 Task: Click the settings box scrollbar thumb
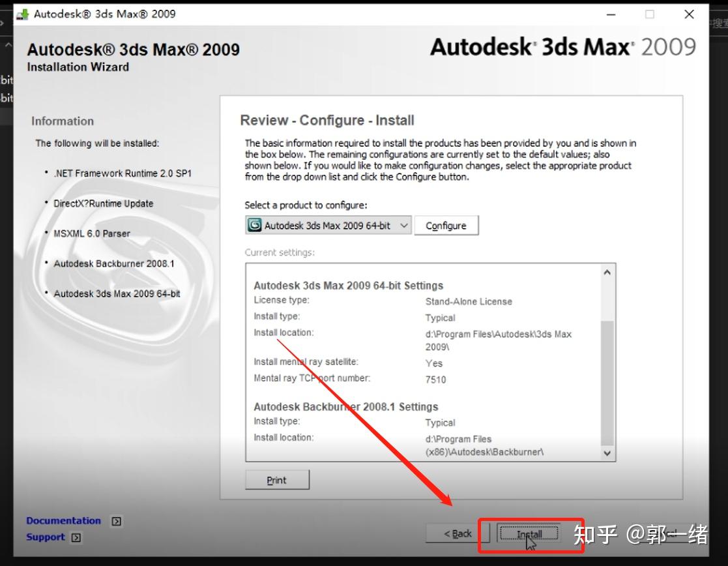(x=607, y=383)
